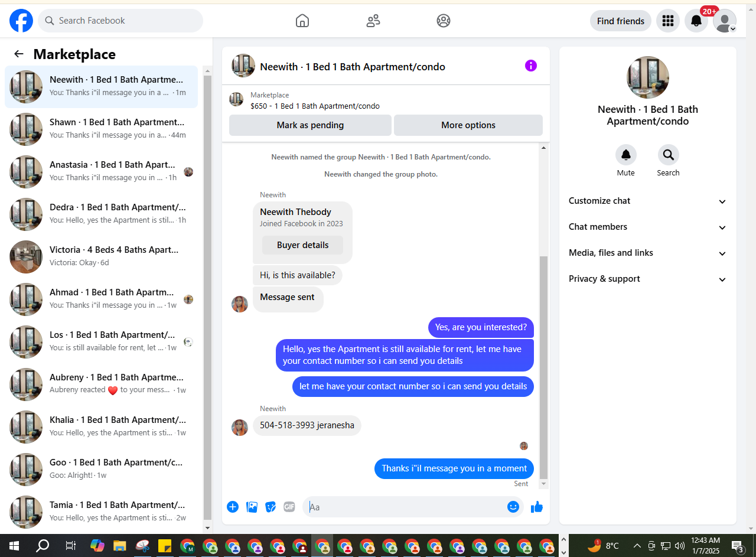Open Windows Start menu
Screen dimensions: 756x557
14,546
